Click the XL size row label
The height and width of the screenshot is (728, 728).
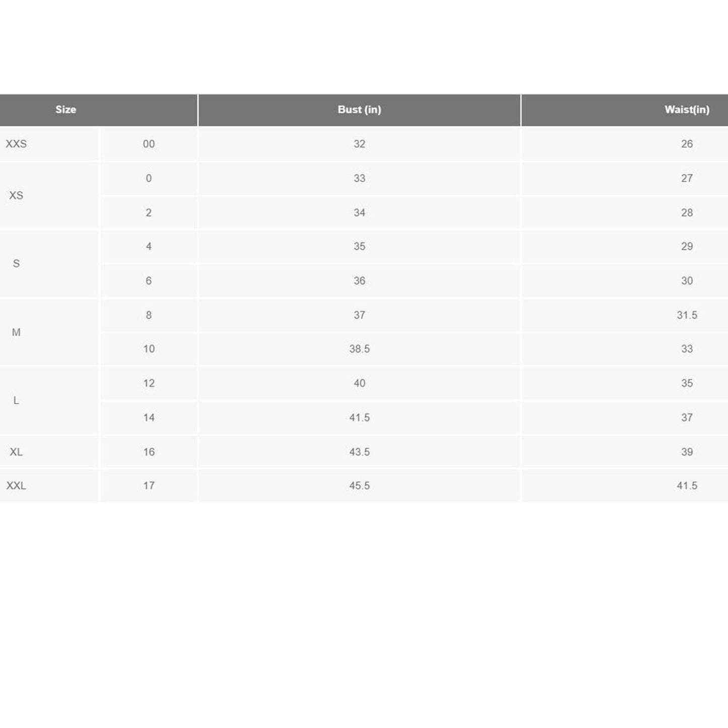pos(16,452)
